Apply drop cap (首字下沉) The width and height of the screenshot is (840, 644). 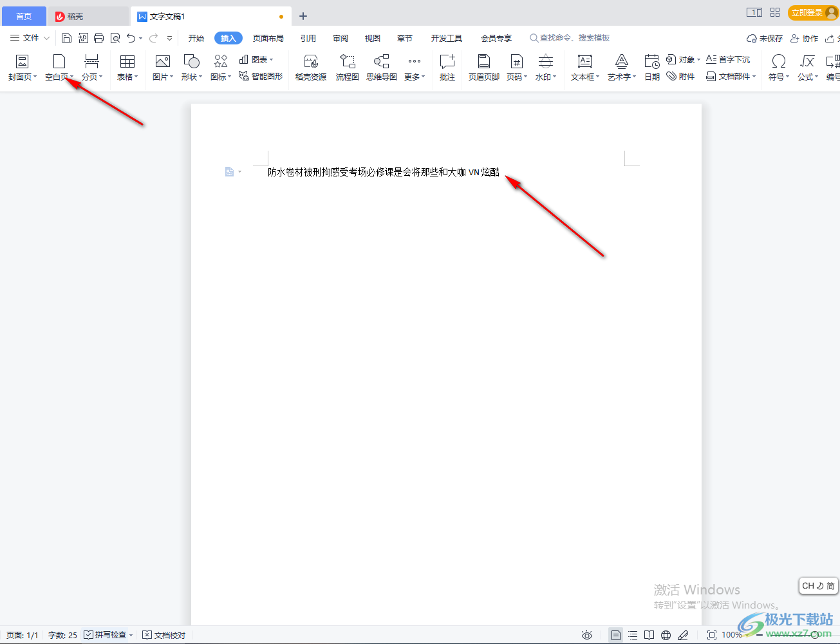728,59
